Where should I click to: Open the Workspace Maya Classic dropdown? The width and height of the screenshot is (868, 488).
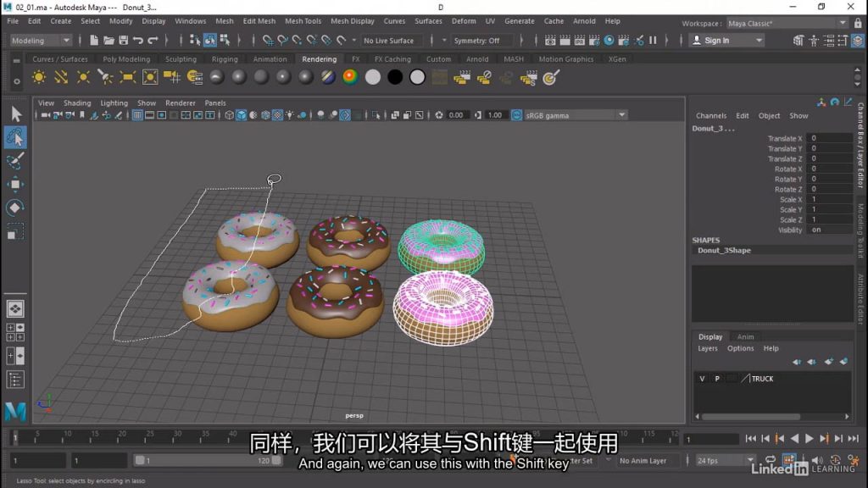click(787, 23)
